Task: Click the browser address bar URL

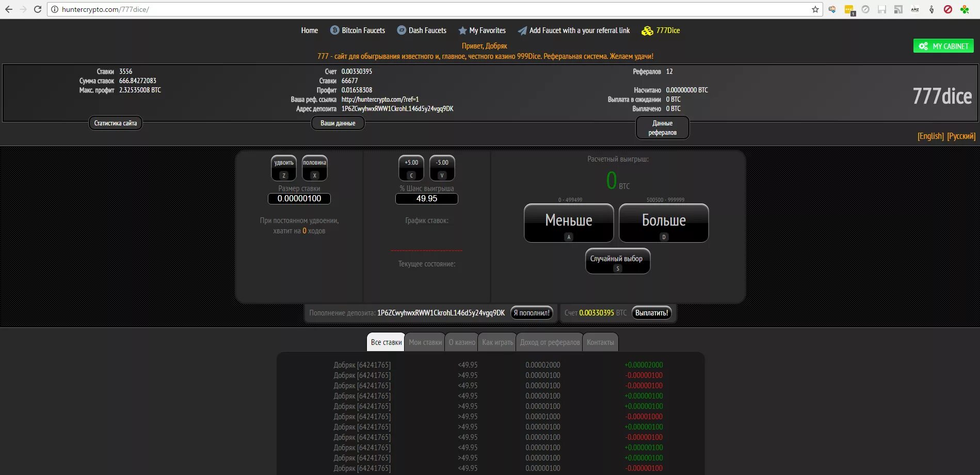Action: point(105,9)
